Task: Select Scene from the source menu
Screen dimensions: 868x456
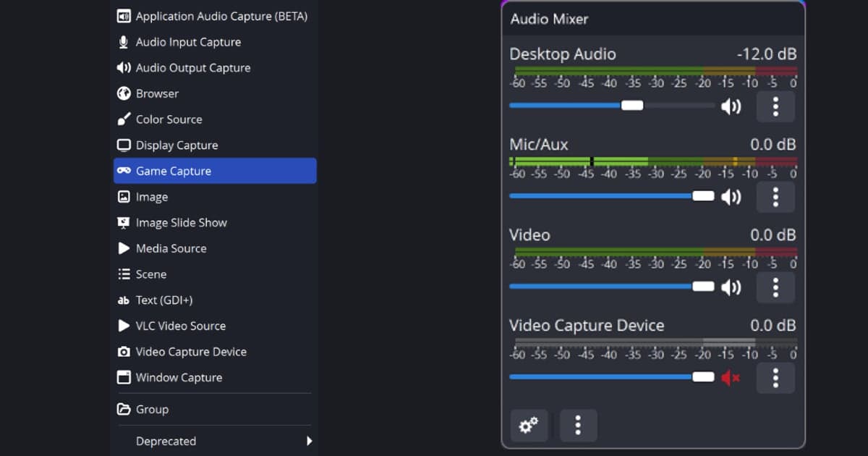Action: pos(215,274)
